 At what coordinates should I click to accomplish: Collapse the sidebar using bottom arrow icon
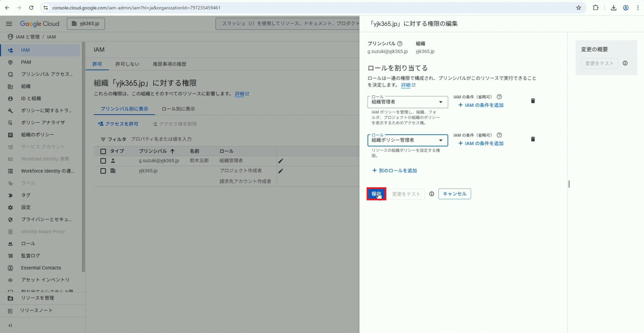click(x=10, y=325)
